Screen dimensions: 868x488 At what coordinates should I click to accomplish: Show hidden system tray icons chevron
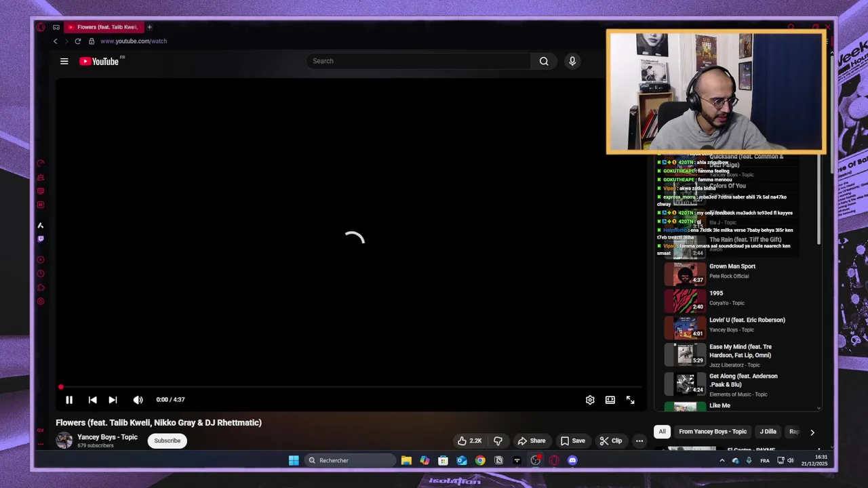[722, 461]
